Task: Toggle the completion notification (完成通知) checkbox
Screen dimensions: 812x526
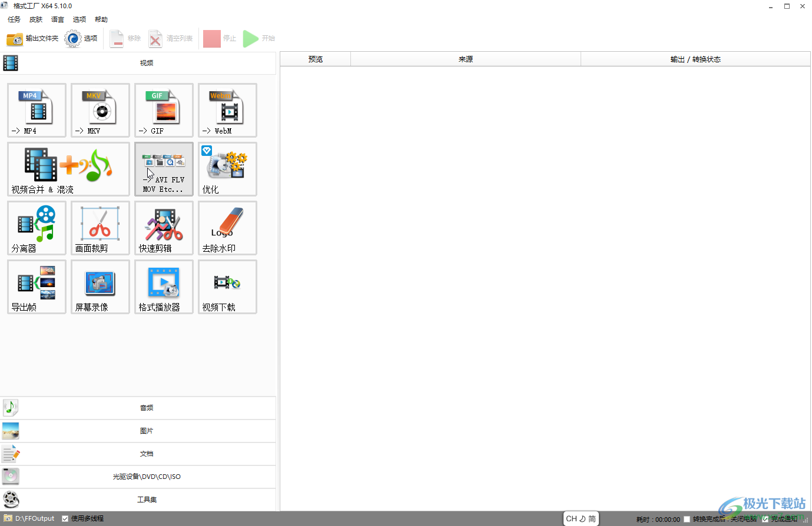Action: point(765,519)
